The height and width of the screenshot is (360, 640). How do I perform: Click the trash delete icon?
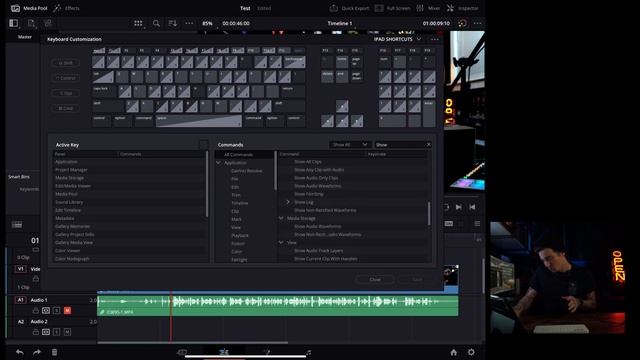pos(54,352)
